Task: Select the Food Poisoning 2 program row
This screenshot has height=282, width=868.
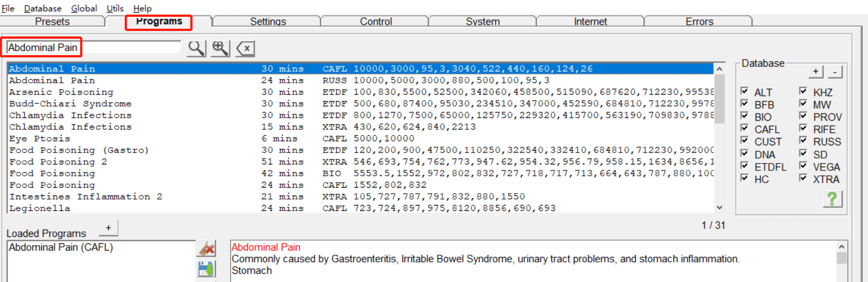Action: 58,162
